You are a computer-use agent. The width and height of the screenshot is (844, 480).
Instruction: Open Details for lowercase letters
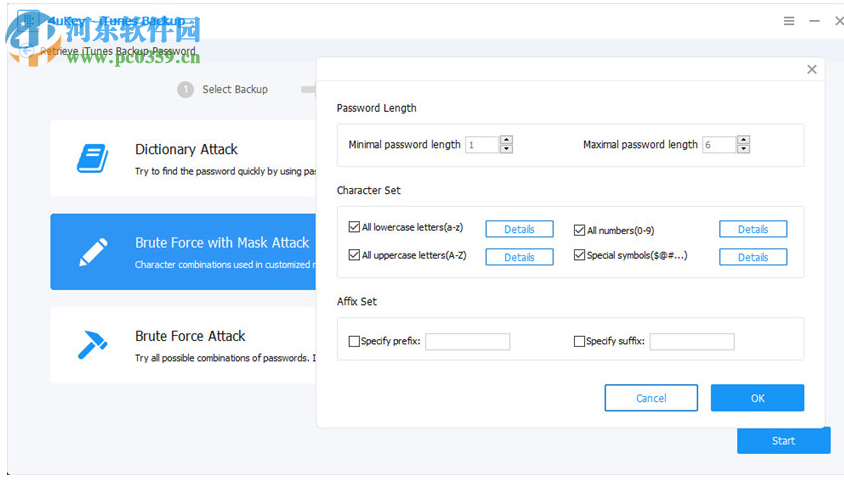[x=519, y=229]
